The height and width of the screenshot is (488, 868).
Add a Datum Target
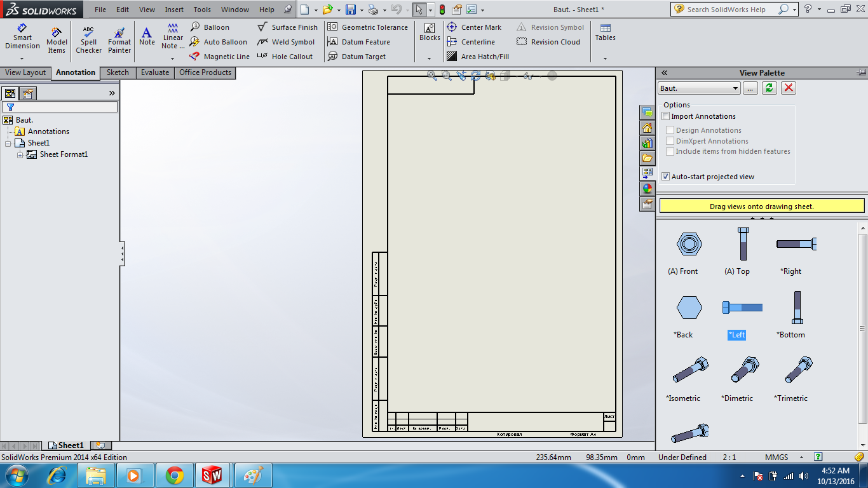tap(356, 57)
